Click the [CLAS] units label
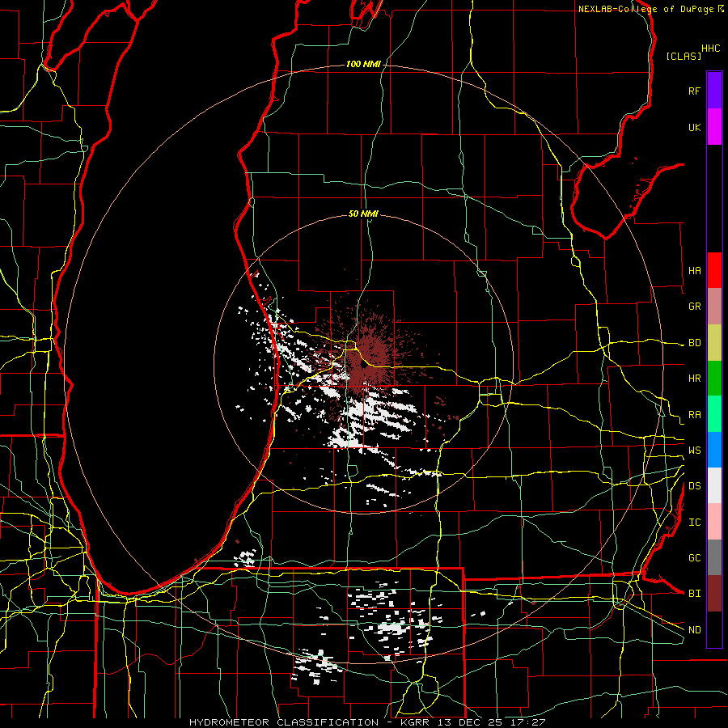This screenshot has height=728, width=728. click(684, 56)
